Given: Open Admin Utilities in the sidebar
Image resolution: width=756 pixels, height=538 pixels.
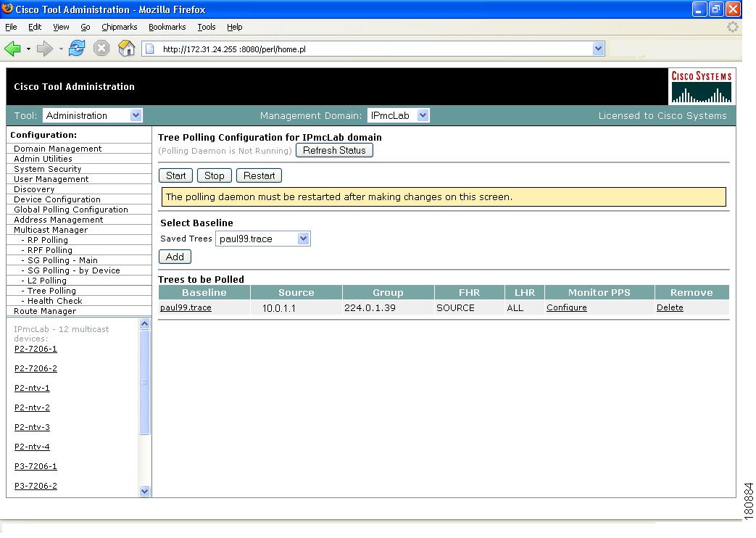Looking at the screenshot, I should (43, 159).
